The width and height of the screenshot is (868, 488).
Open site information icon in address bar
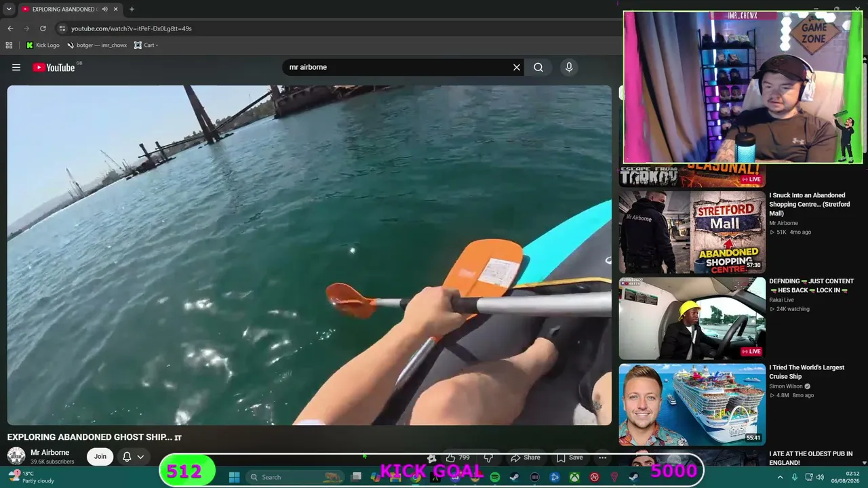tap(62, 28)
